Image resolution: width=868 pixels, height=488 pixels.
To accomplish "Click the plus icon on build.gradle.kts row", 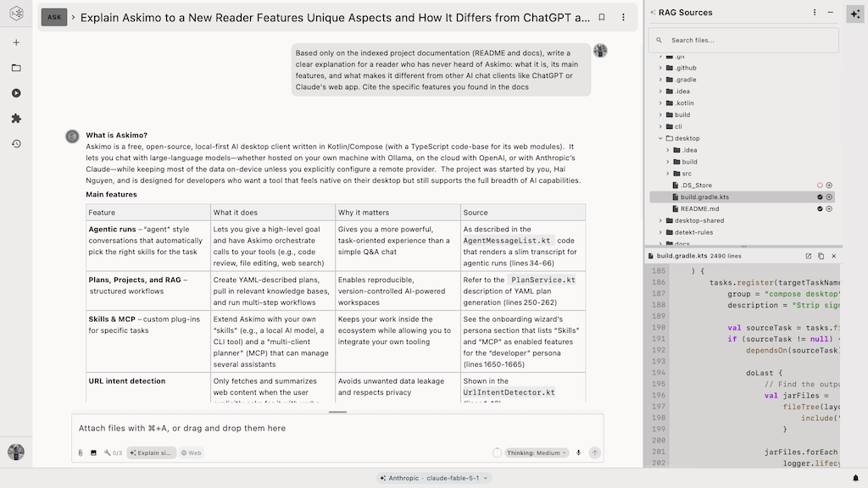I will pos(829,197).
